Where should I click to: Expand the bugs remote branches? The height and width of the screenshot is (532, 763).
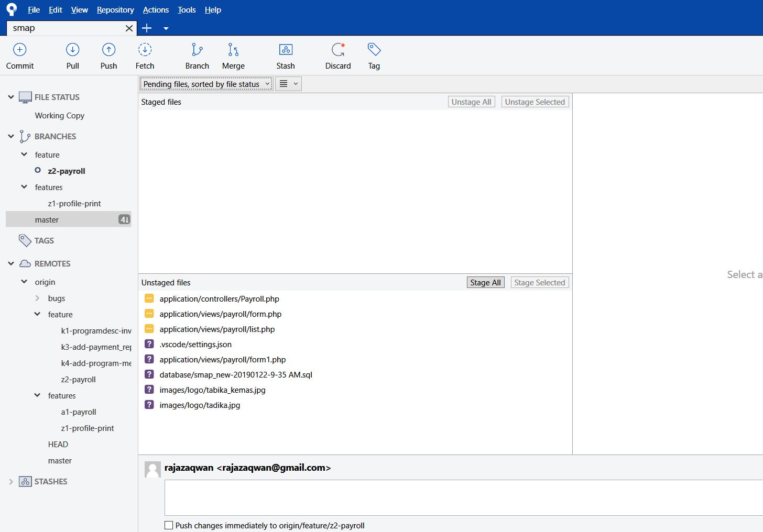pyautogui.click(x=37, y=298)
